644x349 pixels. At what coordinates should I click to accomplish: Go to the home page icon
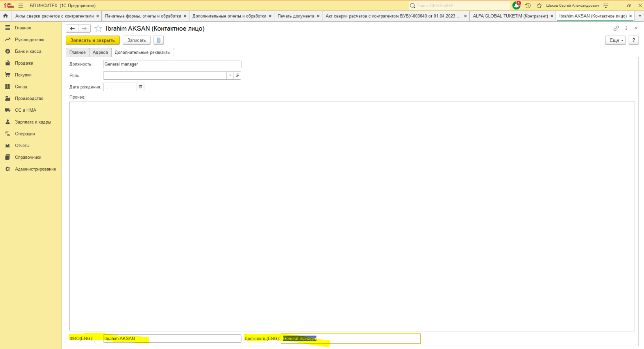6,16
